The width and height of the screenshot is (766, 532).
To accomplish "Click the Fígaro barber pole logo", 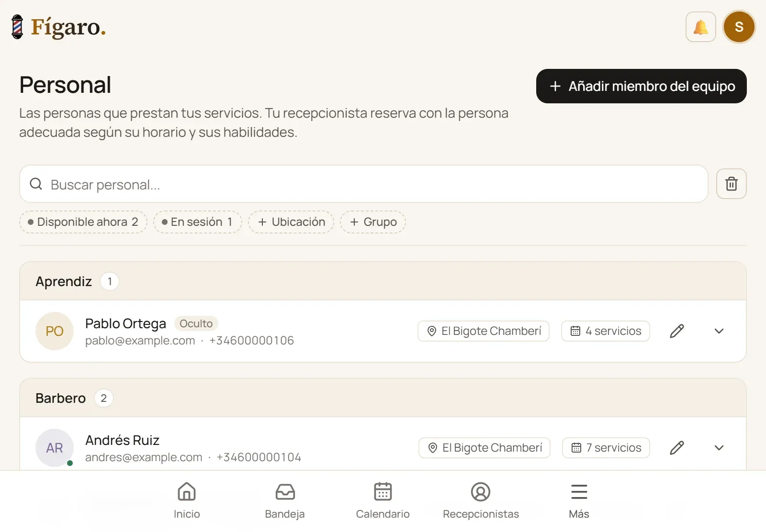I will tap(17, 27).
